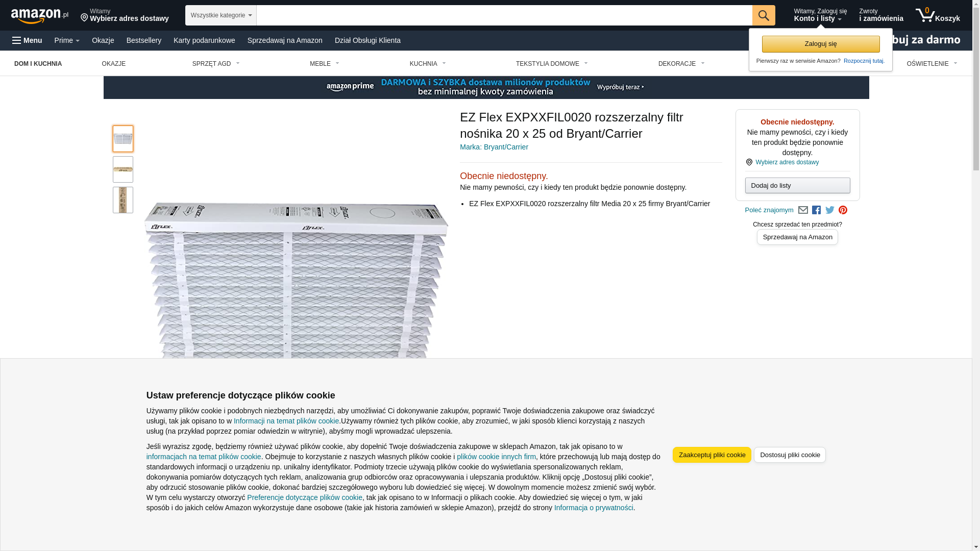Click Zaakceptuj pliki cookie button

(712, 455)
